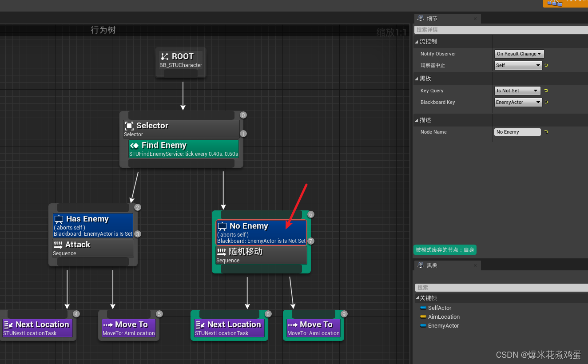Viewport: 588px width, 364px height.
Task: Click the yellow AimLocation key color pill
Action: [x=423, y=317]
